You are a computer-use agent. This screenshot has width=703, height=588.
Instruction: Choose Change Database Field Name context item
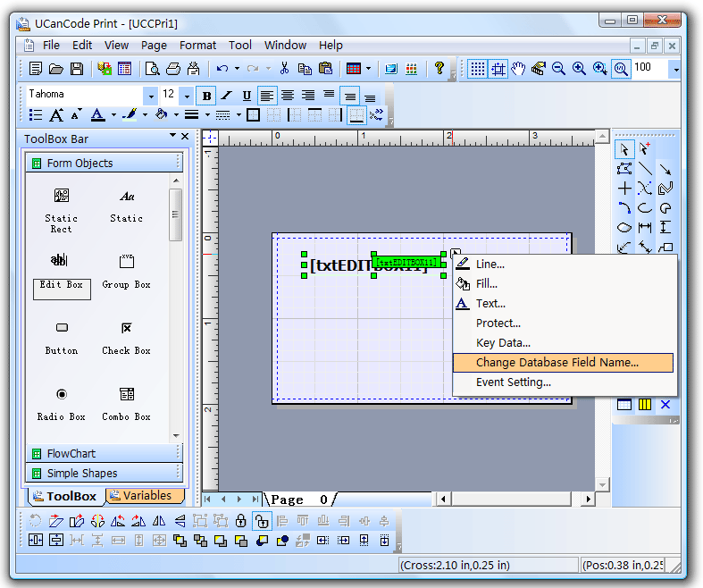563,363
